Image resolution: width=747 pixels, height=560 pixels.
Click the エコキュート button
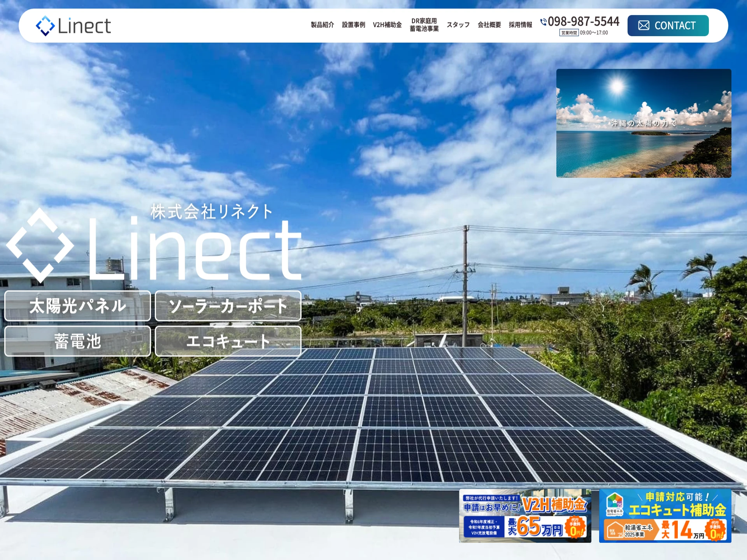coord(228,341)
